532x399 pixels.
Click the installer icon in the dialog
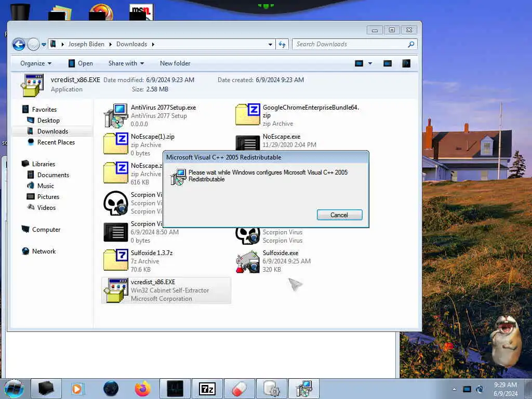tap(179, 177)
